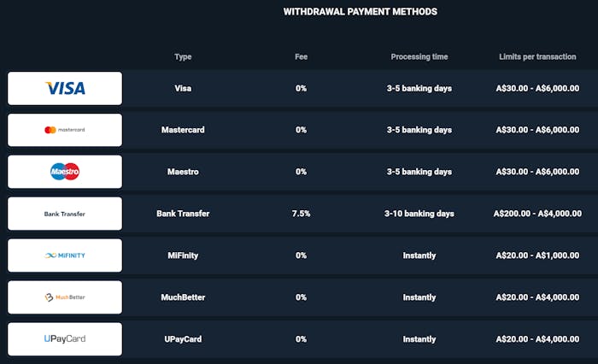Image resolution: width=598 pixels, height=364 pixels.
Task: Select the Visa type label
Action: (x=183, y=88)
